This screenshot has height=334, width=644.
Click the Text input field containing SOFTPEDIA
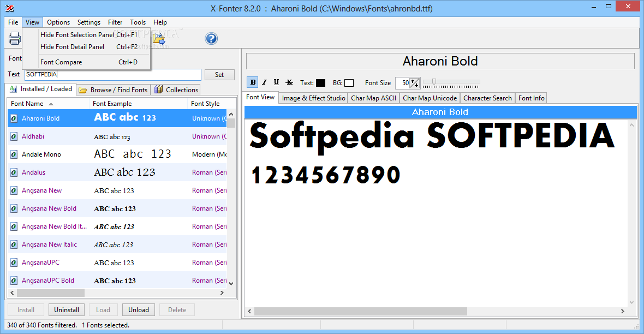click(113, 74)
